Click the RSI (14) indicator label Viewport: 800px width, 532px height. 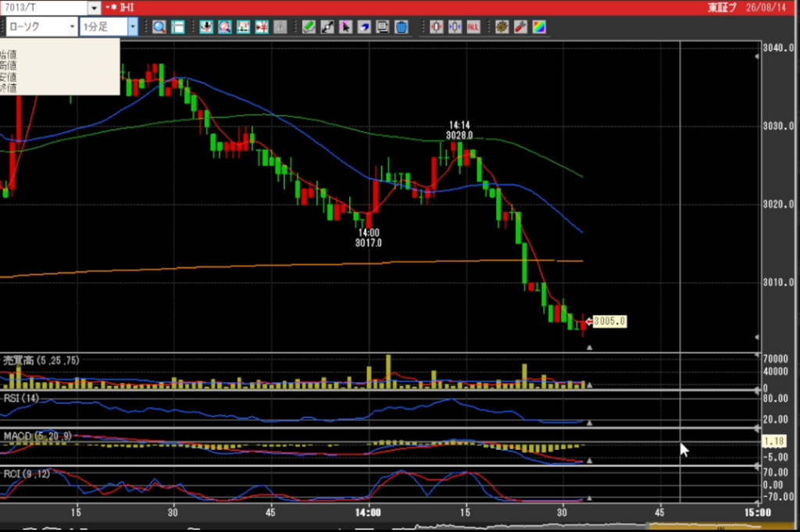point(21,398)
